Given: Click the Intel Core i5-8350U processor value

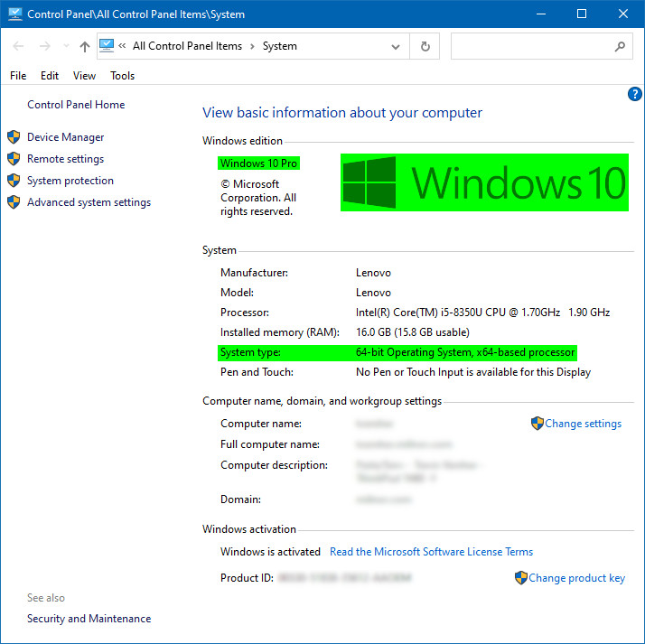Looking at the screenshot, I should pos(482,313).
